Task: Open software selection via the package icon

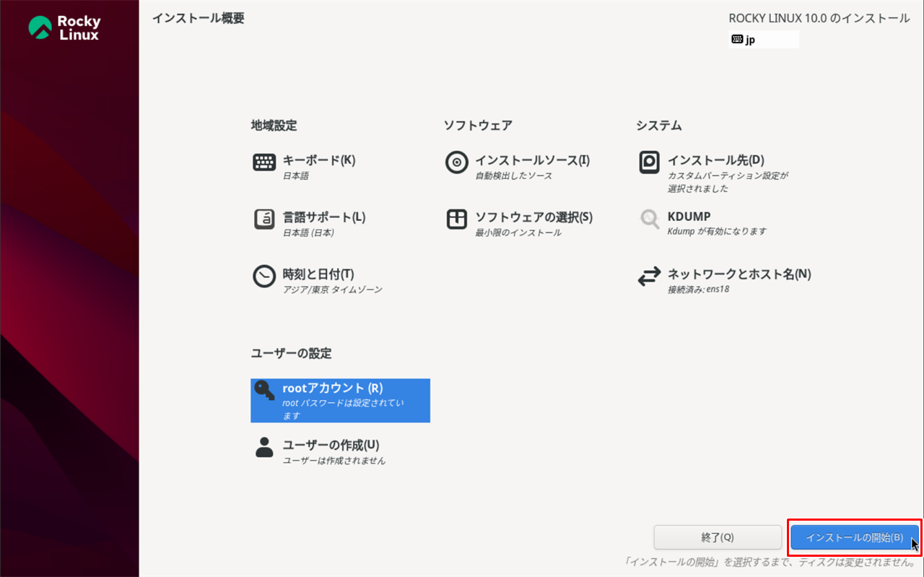Action: click(x=457, y=219)
